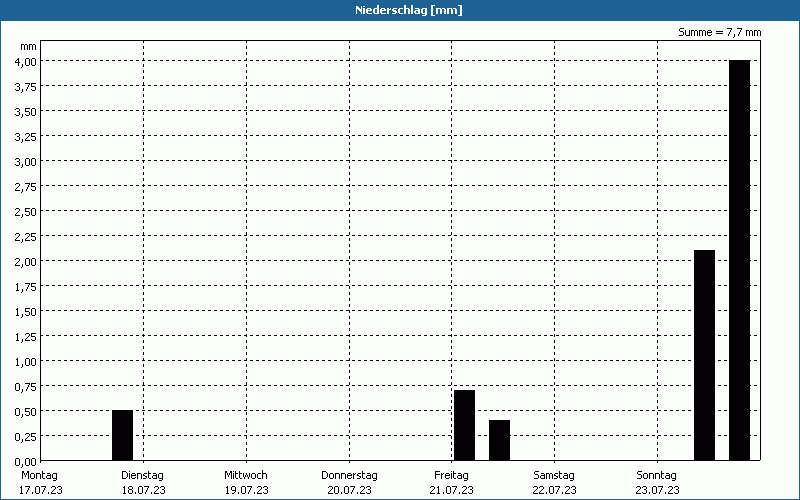This screenshot has width=800, height=500.
Task: Click the 'Montag' day label
Action: pos(39,475)
